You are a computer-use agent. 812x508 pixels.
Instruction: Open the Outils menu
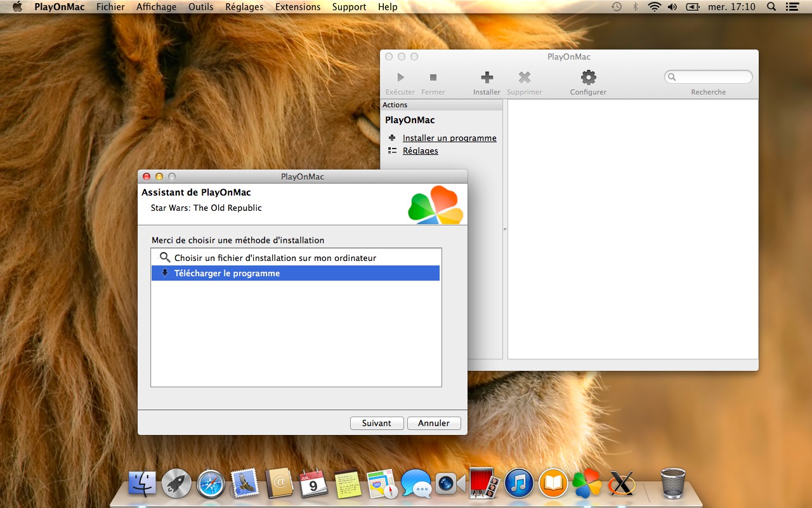[200, 7]
